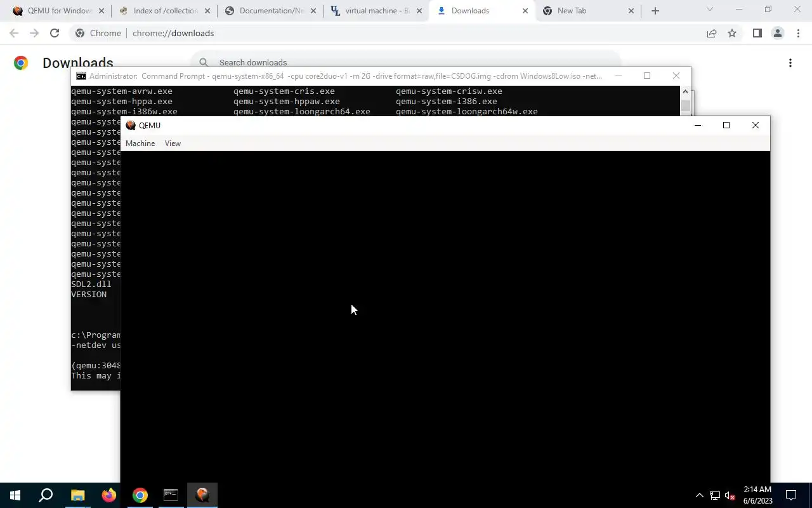Launch Firefox from taskbar

(x=108, y=495)
